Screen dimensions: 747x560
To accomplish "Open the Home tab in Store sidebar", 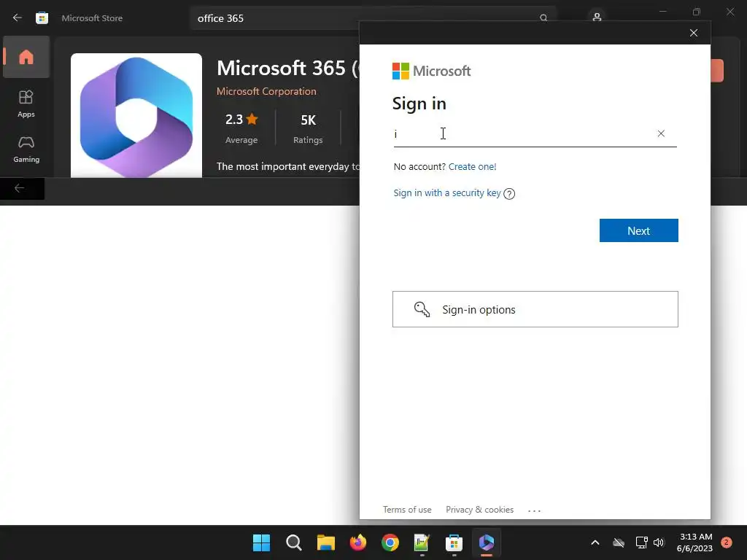I will (26, 57).
